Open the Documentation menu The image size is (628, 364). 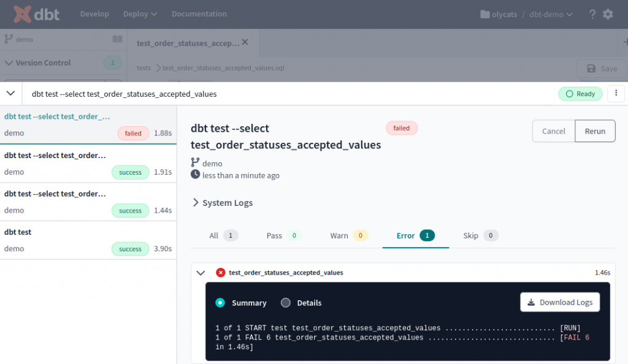(x=199, y=14)
